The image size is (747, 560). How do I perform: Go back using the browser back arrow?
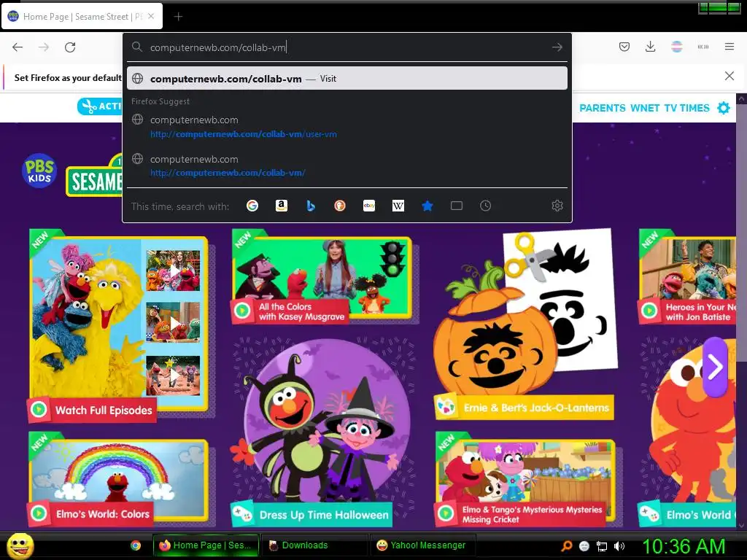pyautogui.click(x=18, y=47)
